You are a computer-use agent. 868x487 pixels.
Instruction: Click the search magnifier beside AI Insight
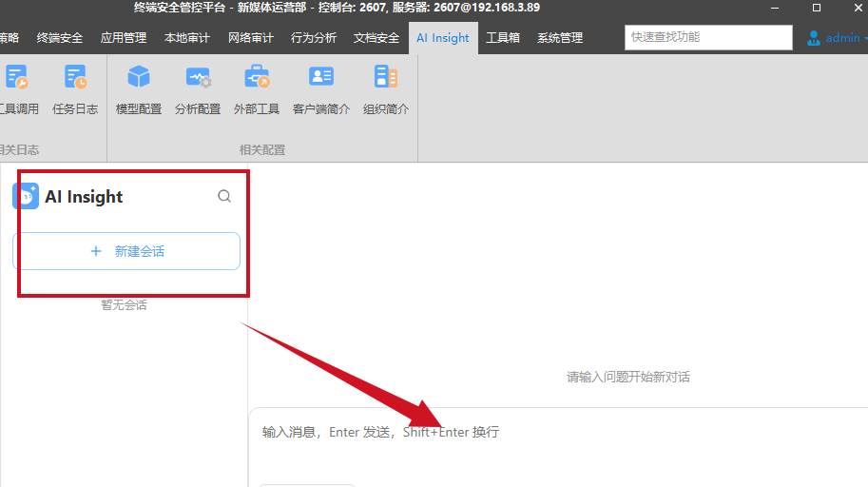click(x=224, y=196)
